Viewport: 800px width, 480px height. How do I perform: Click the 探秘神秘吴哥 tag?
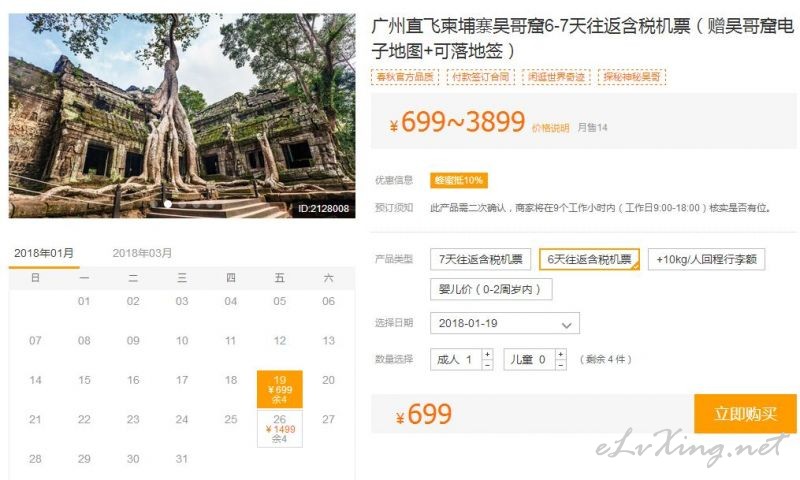632,77
